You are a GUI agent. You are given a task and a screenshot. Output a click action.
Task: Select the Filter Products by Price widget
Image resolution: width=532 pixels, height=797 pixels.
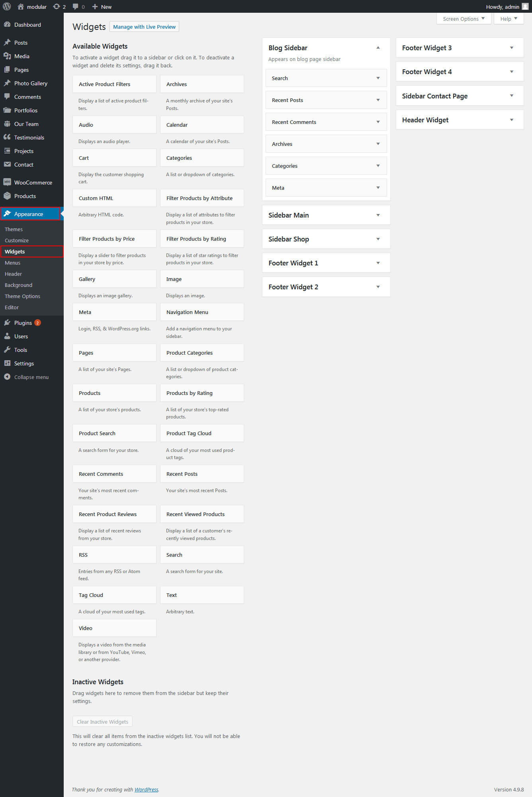point(114,239)
